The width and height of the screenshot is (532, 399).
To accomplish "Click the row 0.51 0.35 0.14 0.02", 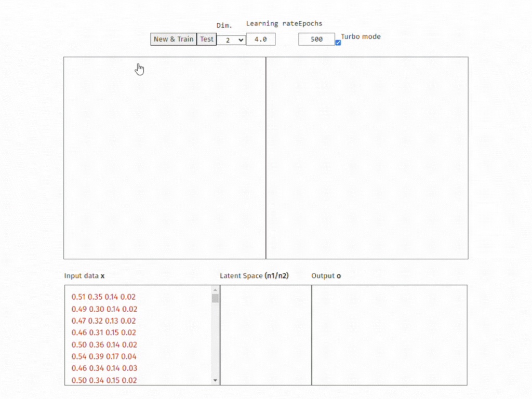I will (103, 297).
